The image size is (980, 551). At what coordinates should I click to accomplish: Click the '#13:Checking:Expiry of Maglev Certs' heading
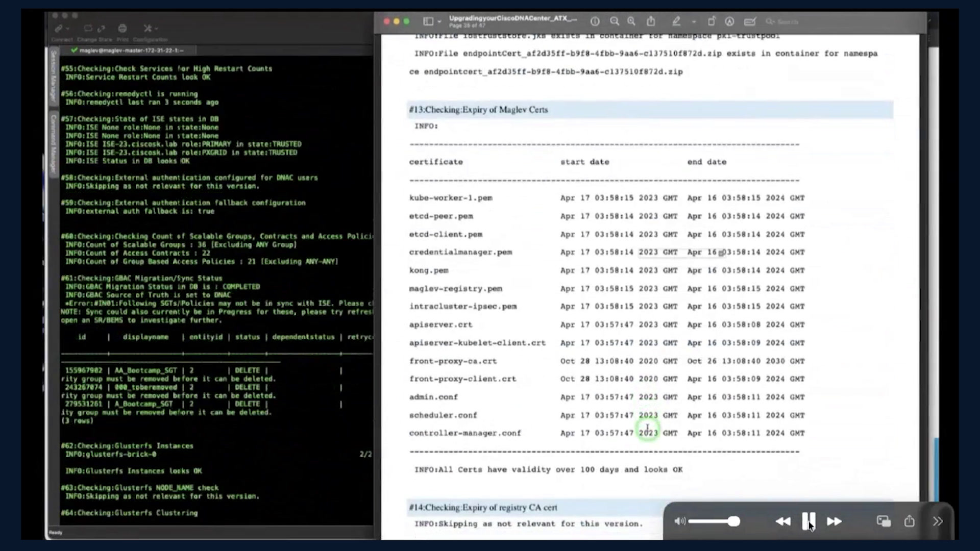click(x=478, y=110)
